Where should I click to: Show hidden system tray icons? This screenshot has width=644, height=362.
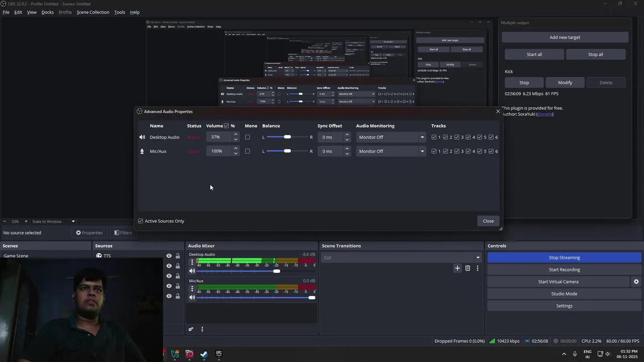point(564,354)
